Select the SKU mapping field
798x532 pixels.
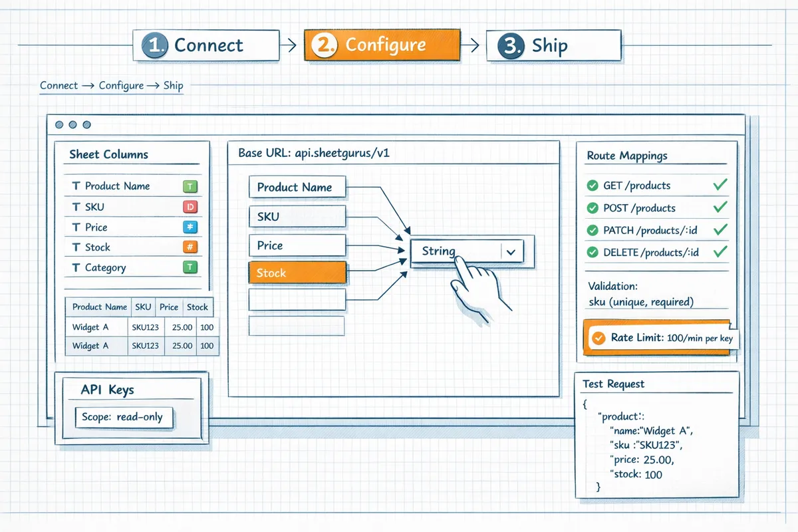297,217
